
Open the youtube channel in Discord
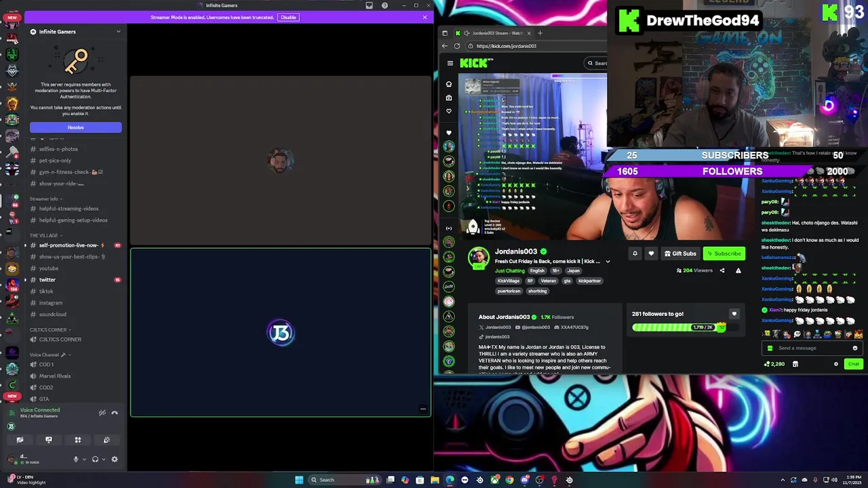click(49, 268)
